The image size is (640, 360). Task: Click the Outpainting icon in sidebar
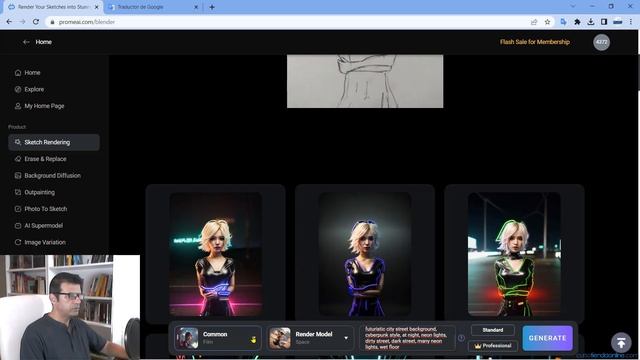coord(18,192)
